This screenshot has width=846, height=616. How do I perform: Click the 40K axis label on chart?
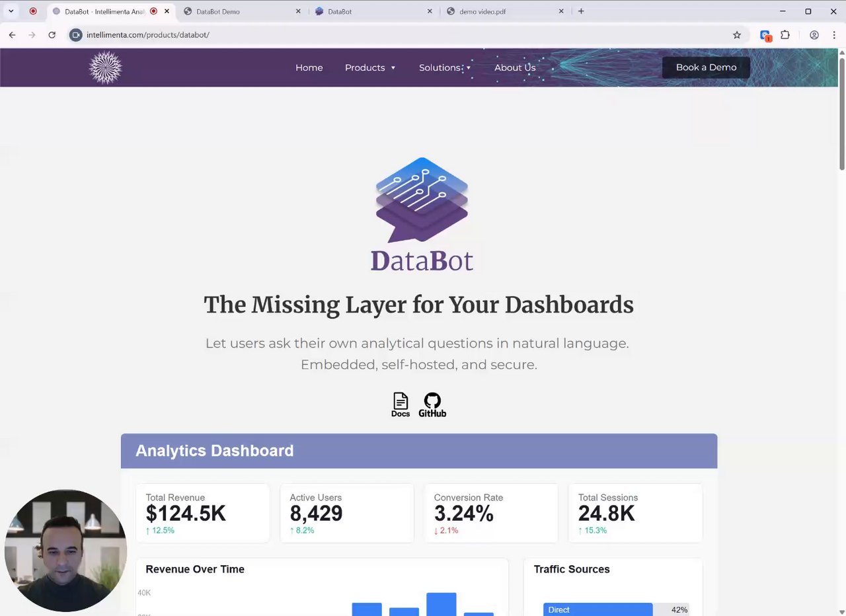click(x=144, y=593)
